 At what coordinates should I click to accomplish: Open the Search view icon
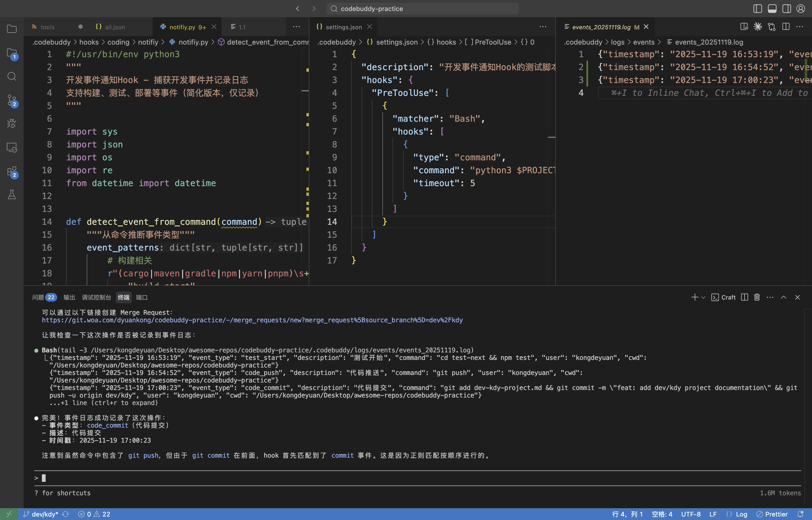pyautogui.click(x=12, y=76)
